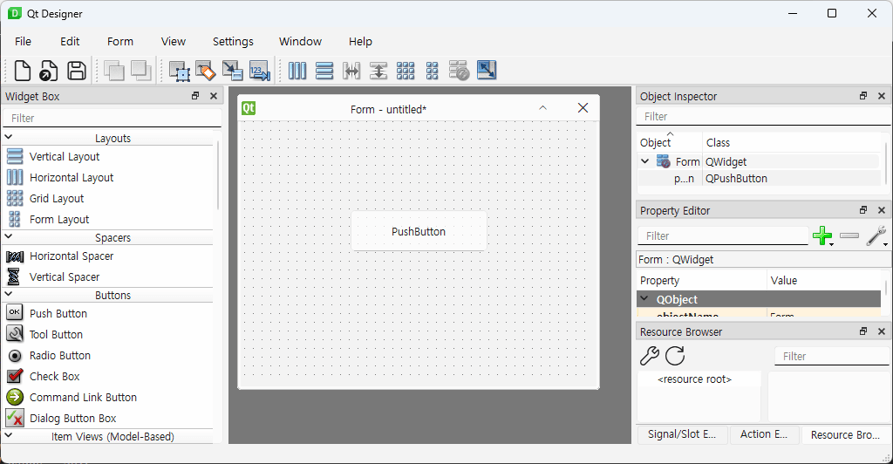The image size is (893, 464).
Task: Click the Save Form toolbar icon
Action: point(76,71)
